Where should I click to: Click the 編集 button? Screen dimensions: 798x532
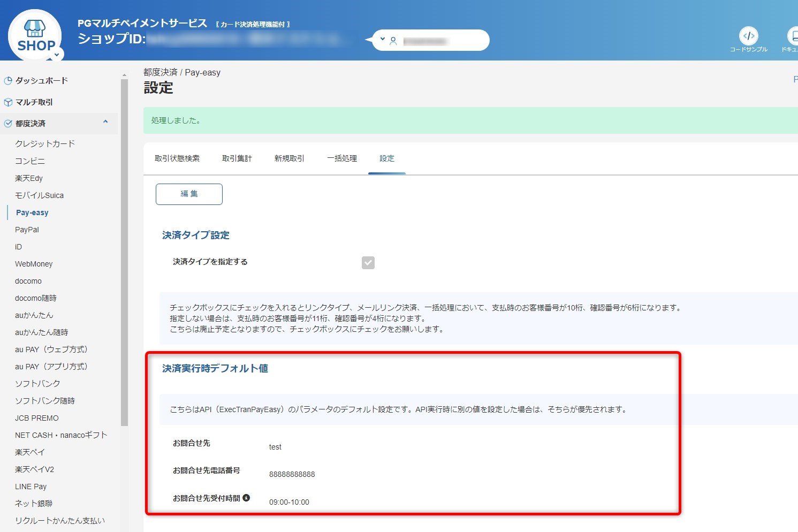click(189, 194)
